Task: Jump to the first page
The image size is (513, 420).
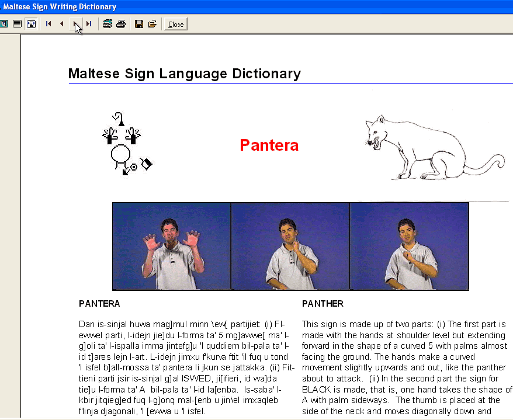Action: point(48,24)
